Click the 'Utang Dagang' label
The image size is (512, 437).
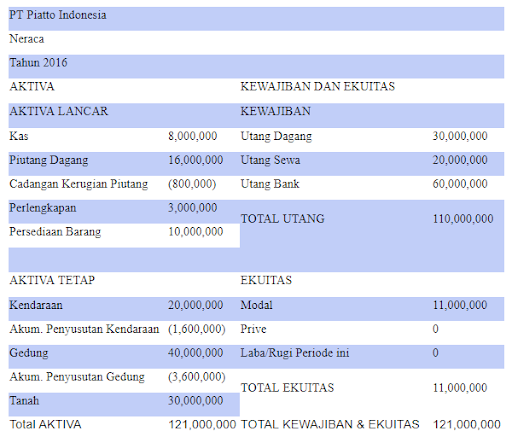pos(276,136)
